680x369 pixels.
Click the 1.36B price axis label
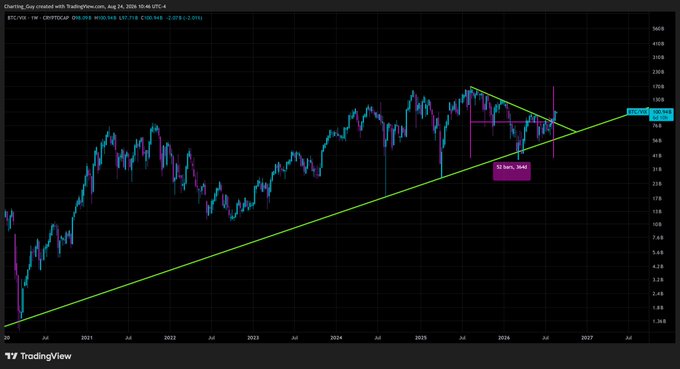658,321
